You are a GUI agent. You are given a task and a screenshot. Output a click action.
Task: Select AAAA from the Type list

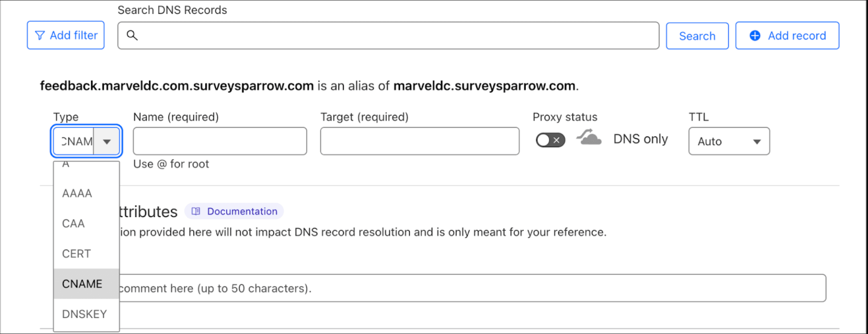pos(77,193)
